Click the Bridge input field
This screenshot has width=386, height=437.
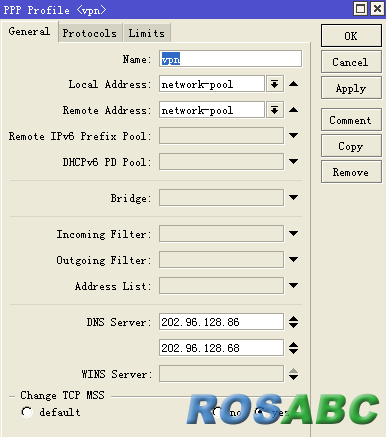[221, 198]
